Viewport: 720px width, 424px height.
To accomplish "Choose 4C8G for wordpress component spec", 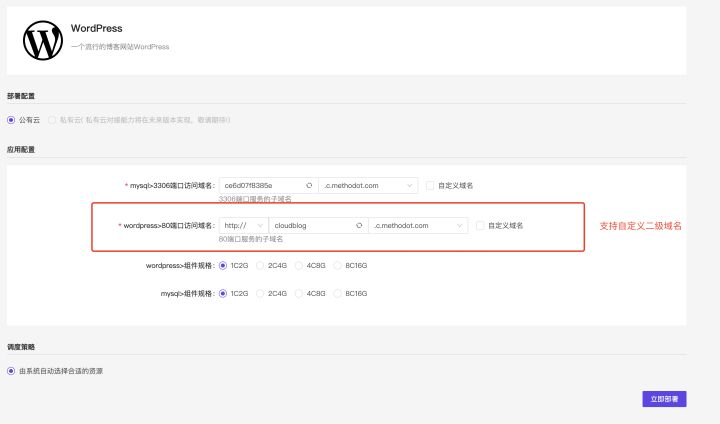I will (x=298, y=266).
